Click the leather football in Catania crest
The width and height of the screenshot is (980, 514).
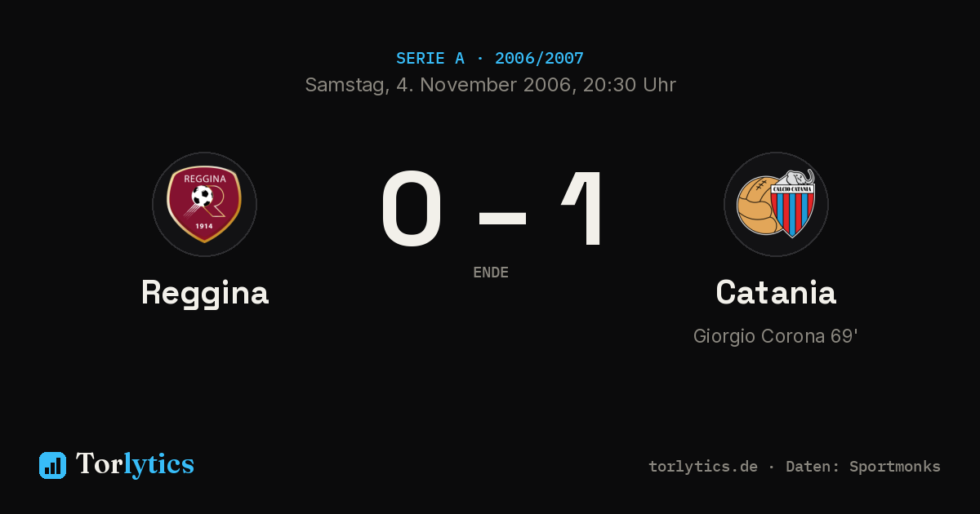click(756, 206)
